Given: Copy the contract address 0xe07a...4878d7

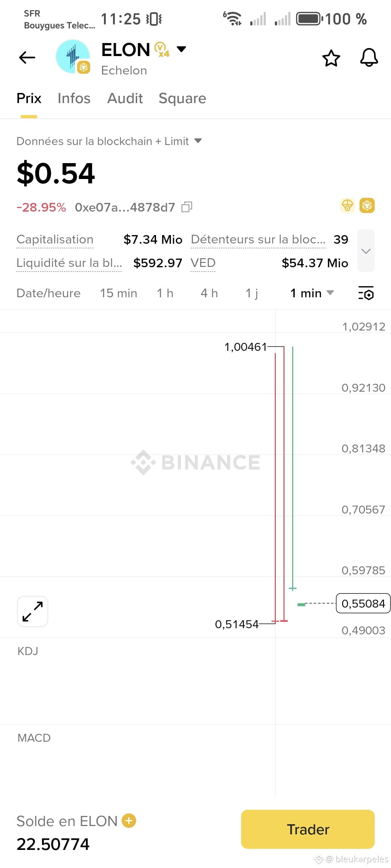Looking at the screenshot, I should point(187,207).
